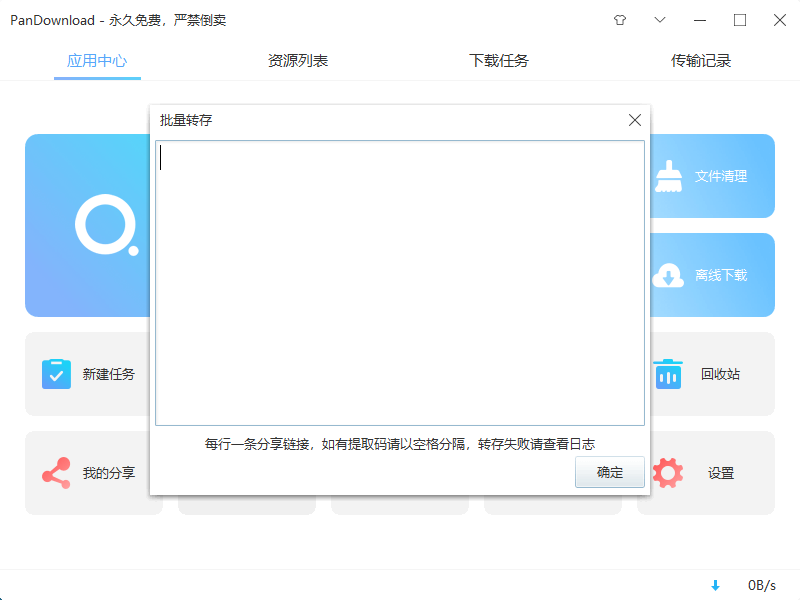Click the shield icon in the title bar
The width and height of the screenshot is (800, 600).
619,19
